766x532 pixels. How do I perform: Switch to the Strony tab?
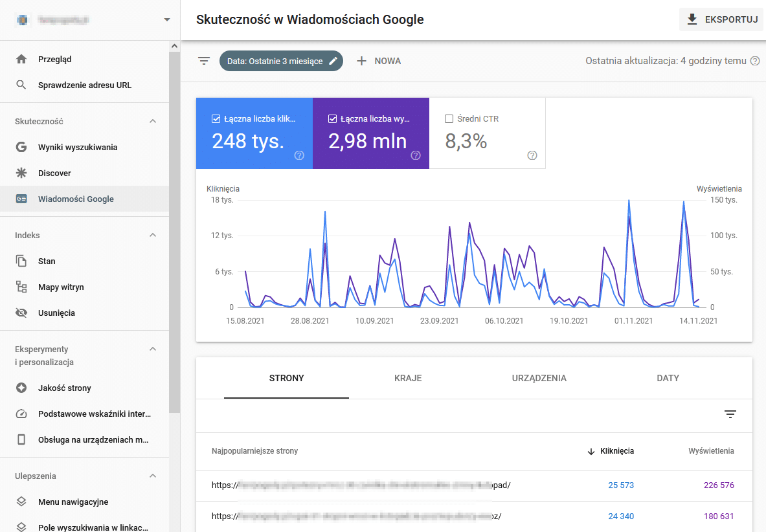pos(286,378)
